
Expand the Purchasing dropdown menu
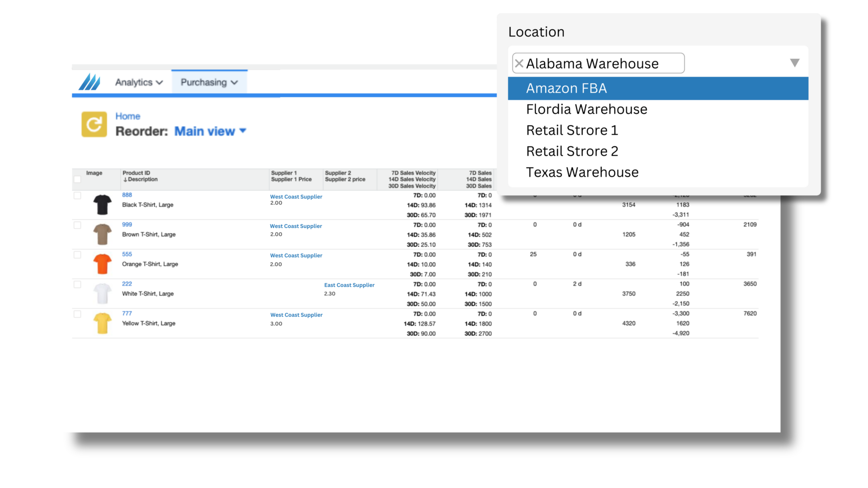pyautogui.click(x=209, y=82)
